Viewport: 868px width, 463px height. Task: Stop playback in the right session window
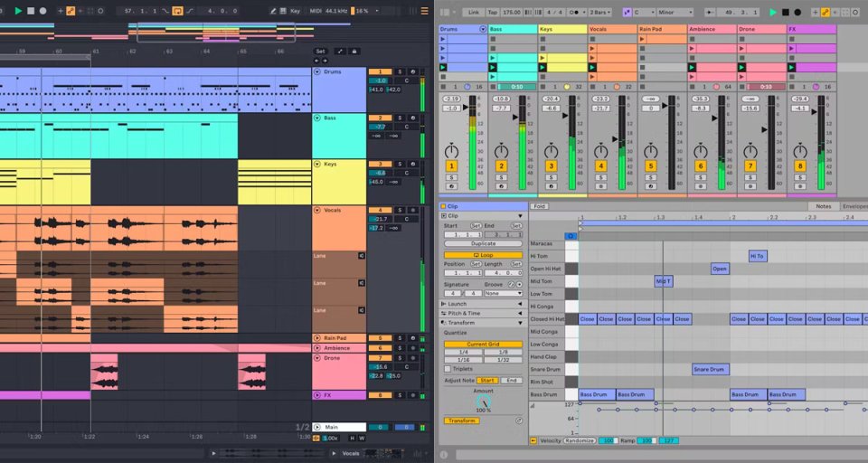(x=786, y=12)
